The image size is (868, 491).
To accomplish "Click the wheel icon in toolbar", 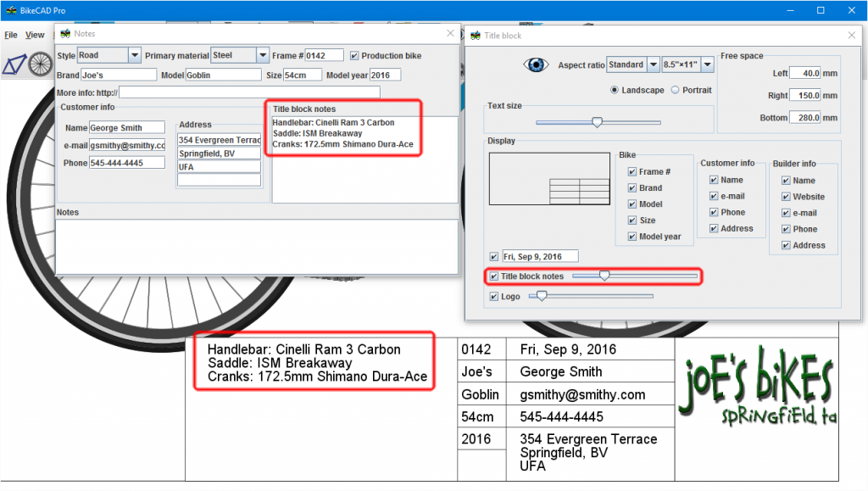I will click(x=40, y=64).
